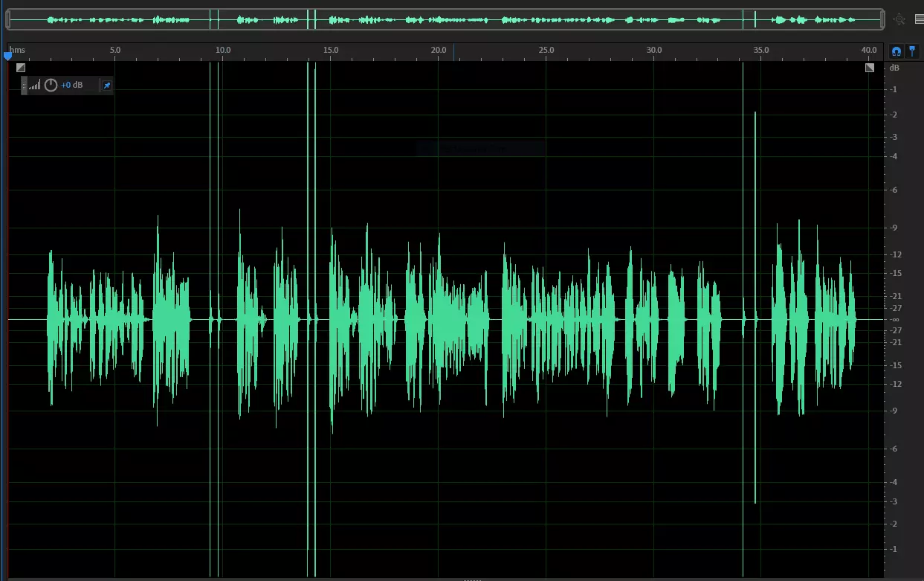924x581 pixels.
Task: Toggle the magnet snapping button
Action: click(896, 51)
